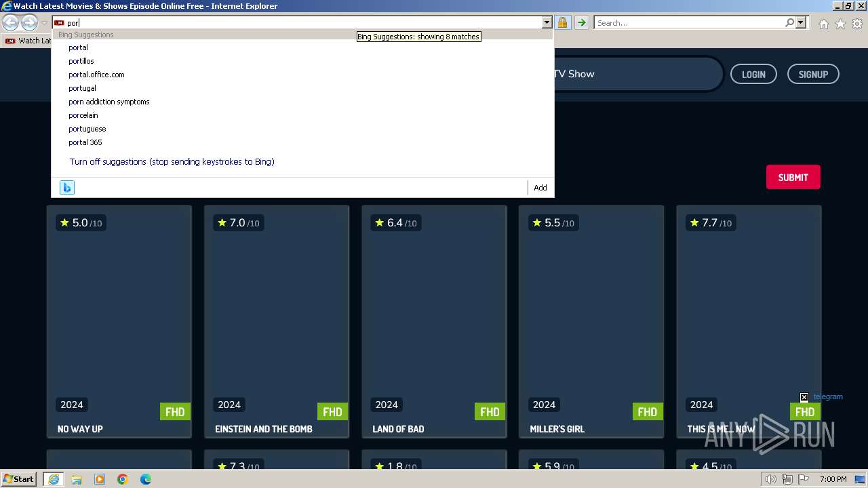Open the Home icon
Viewport: 868px width, 488px height.
(823, 24)
